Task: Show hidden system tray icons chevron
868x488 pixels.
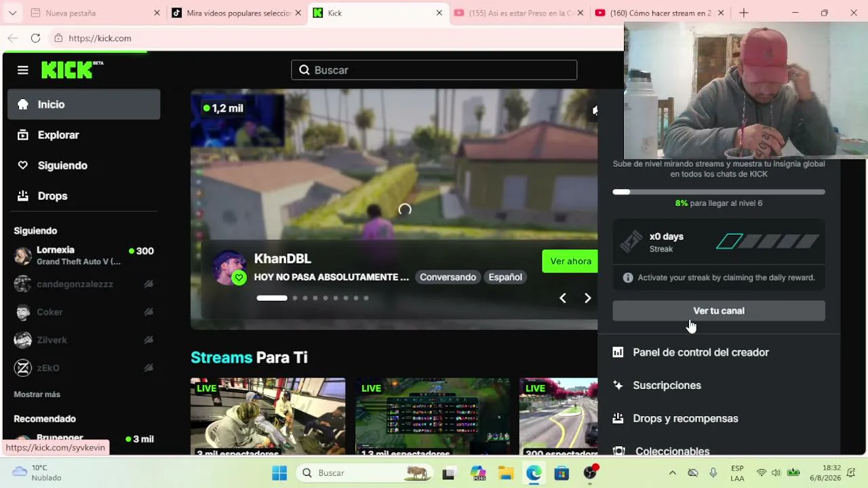Action: [672, 472]
